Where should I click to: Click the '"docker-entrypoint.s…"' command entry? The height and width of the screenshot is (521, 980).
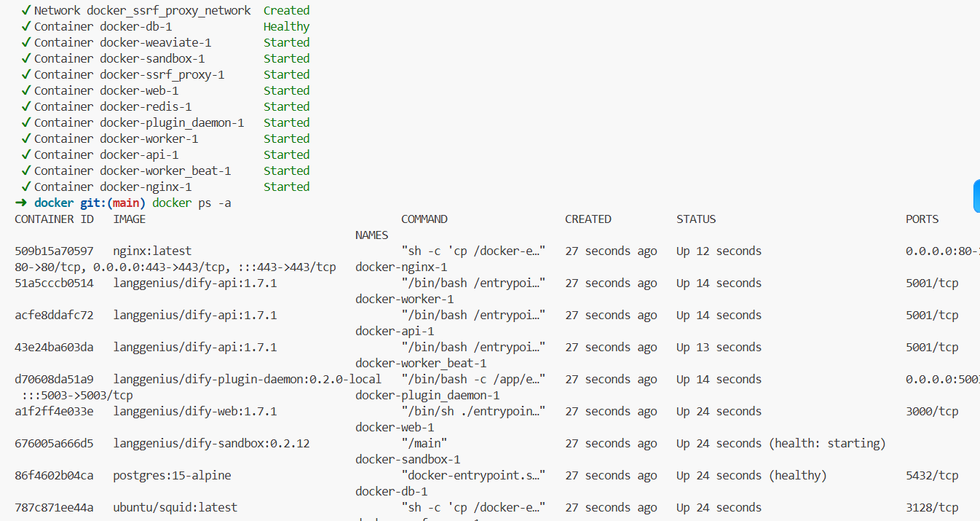(x=473, y=476)
